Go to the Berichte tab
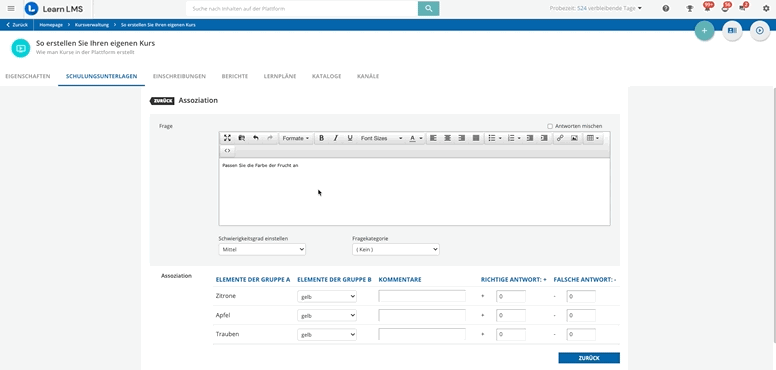This screenshot has width=776, height=370. tap(235, 76)
